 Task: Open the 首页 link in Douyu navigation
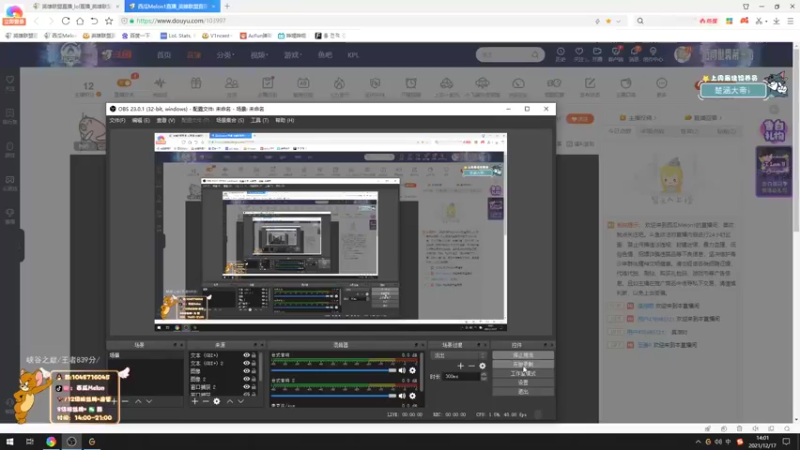164,55
